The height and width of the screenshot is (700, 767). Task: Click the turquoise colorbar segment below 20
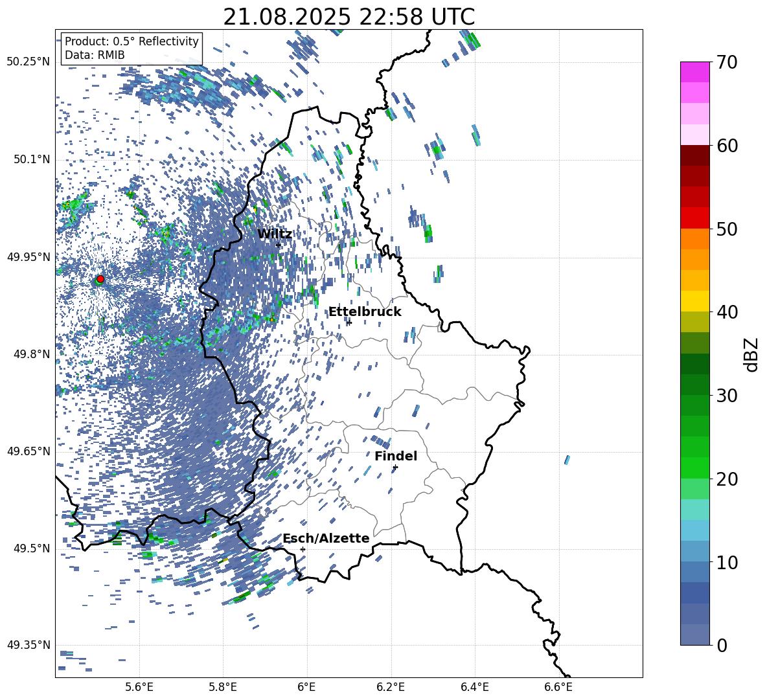pyautogui.click(x=694, y=510)
